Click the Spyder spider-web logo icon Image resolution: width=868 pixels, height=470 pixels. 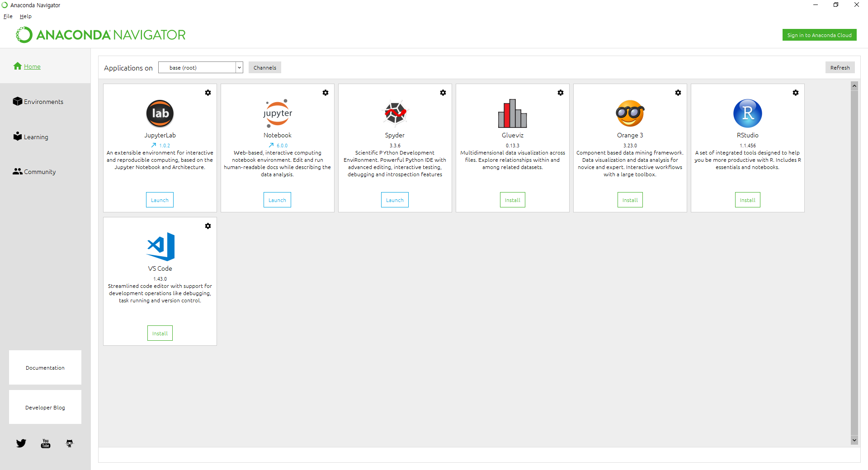[395, 113]
